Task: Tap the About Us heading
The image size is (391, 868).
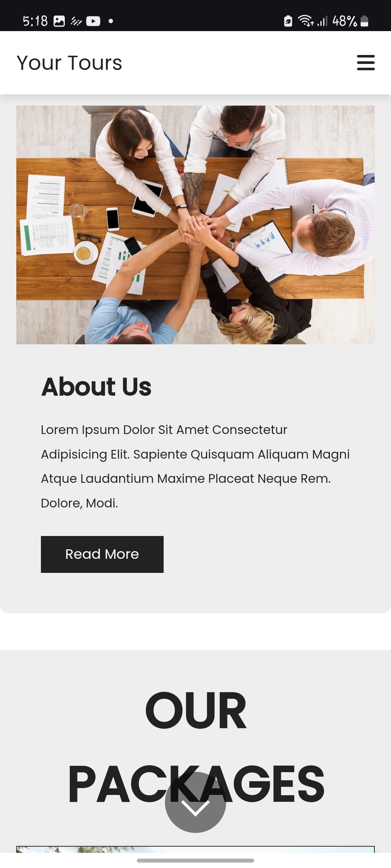Action: point(96,387)
